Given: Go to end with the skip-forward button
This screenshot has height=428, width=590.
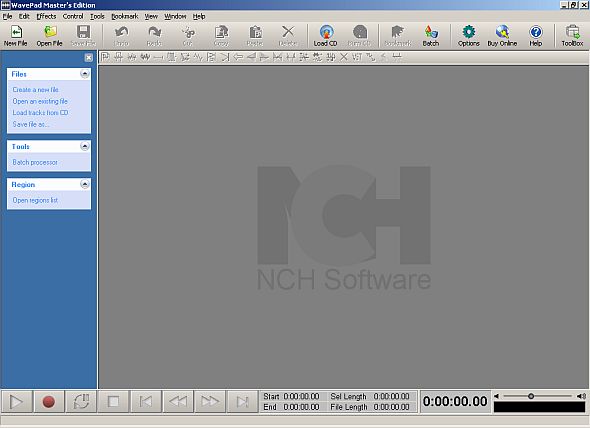Looking at the screenshot, I should point(242,402).
